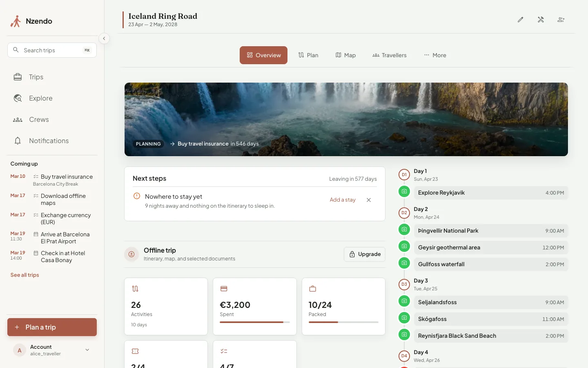This screenshot has width=588, height=368.
Task: Click the add traveller icon in header
Action: coord(561,20)
